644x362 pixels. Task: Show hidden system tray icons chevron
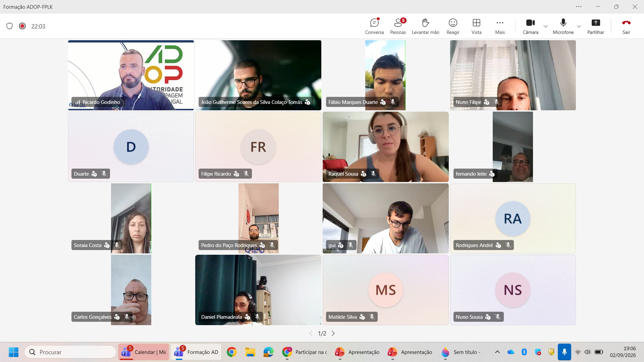pos(497,352)
